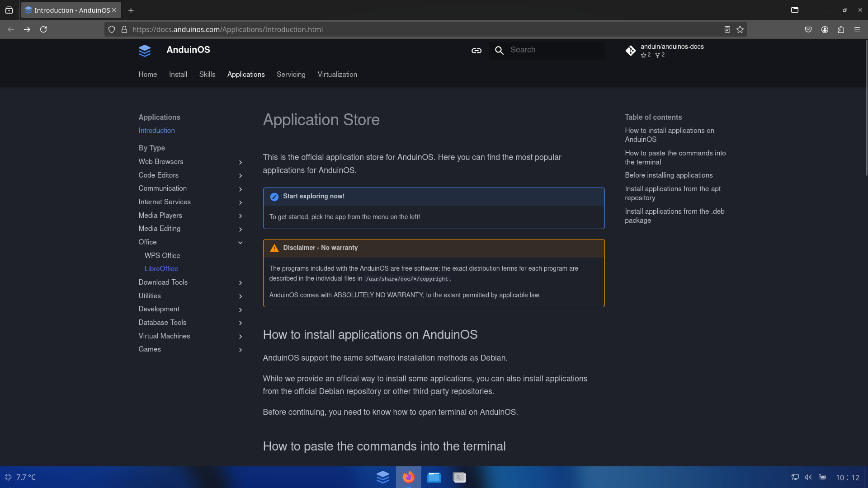Open the LibreOffice page link
This screenshot has width=868, height=488.
161,269
